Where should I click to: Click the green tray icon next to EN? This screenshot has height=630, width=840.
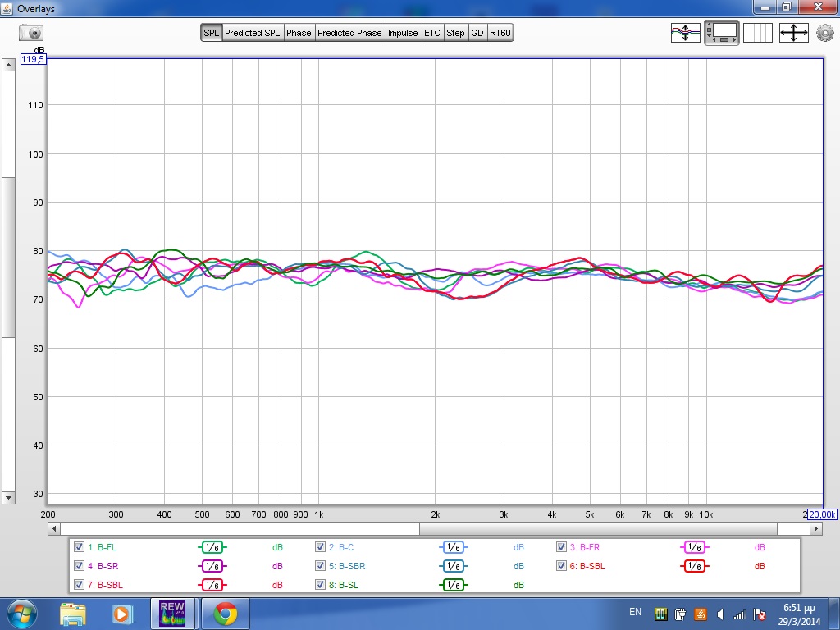tap(660, 614)
